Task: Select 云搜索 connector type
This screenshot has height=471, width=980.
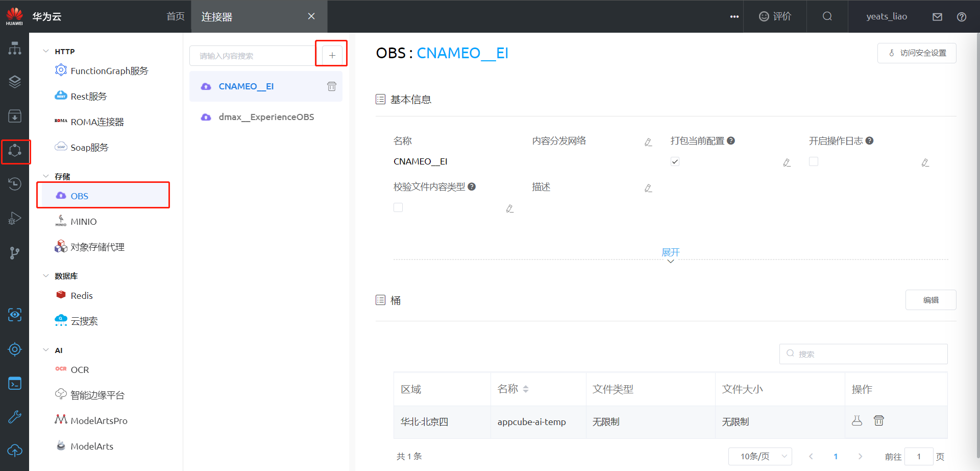Action: [76, 321]
